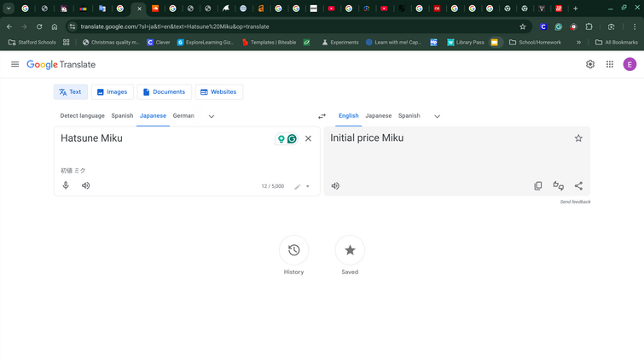Screen dimensions: 644x363
Task: Open the Google Translate main menu hamburger
Action: point(15,64)
